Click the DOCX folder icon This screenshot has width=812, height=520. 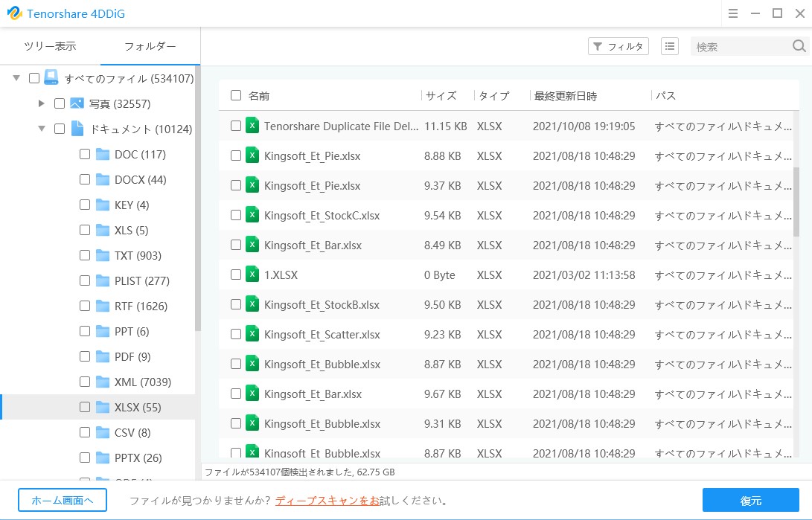(x=103, y=179)
